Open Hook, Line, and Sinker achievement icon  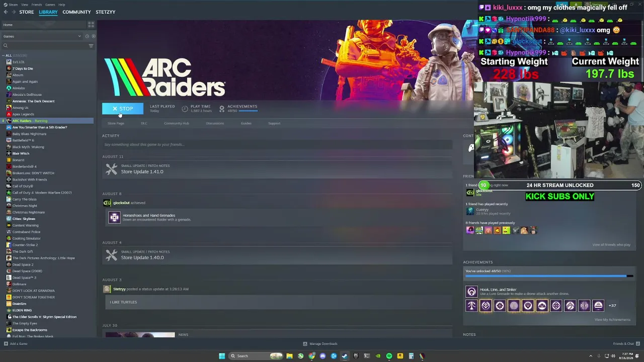pyautogui.click(x=471, y=292)
